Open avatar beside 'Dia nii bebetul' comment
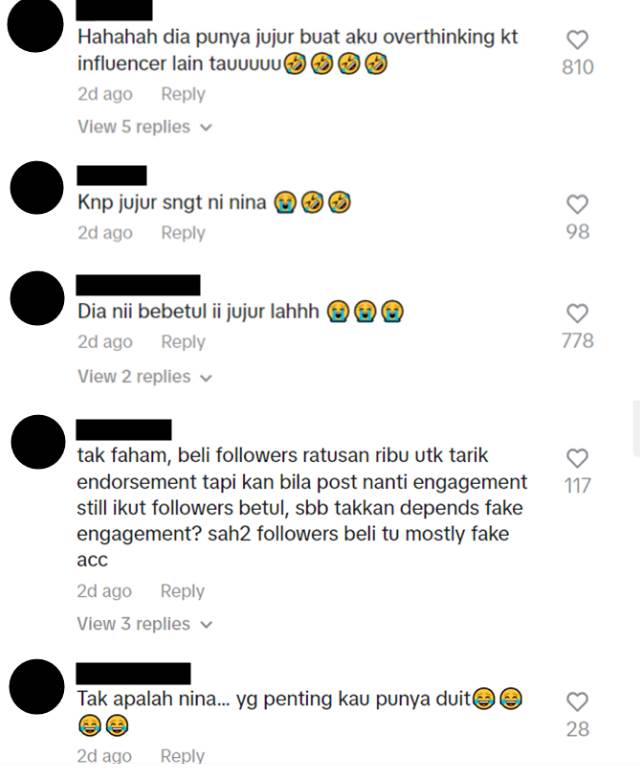 [x=37, y=298]
